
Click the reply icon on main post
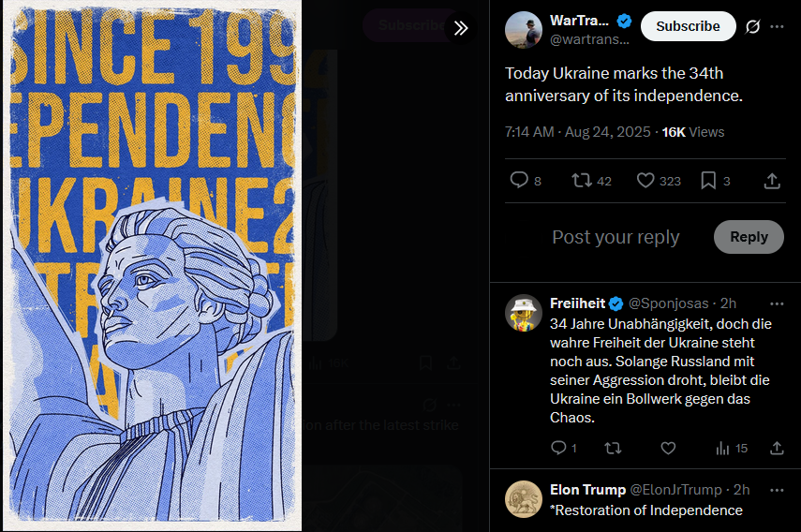point(518,180)
